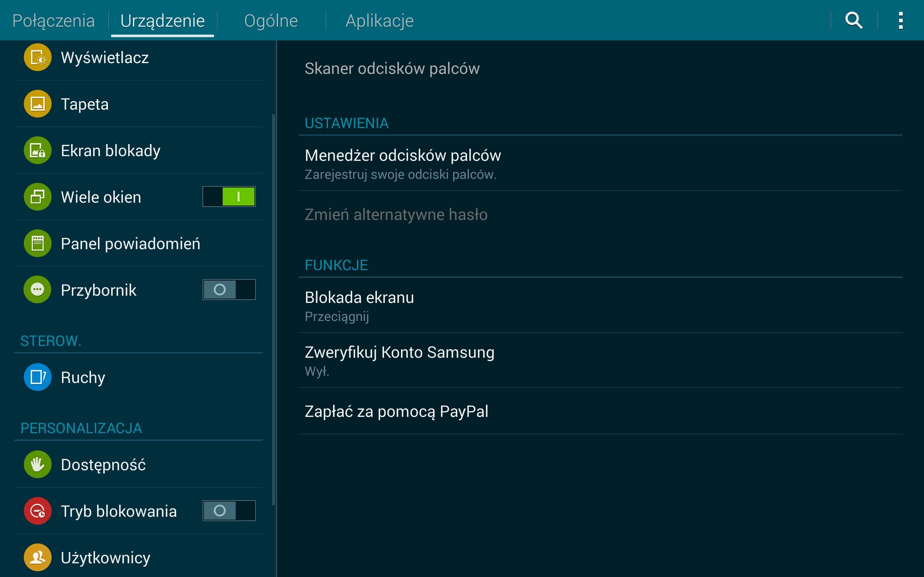
Task: Open Menedżer odcisków palców
Action: pyautogui.click(x=600, y=164)
